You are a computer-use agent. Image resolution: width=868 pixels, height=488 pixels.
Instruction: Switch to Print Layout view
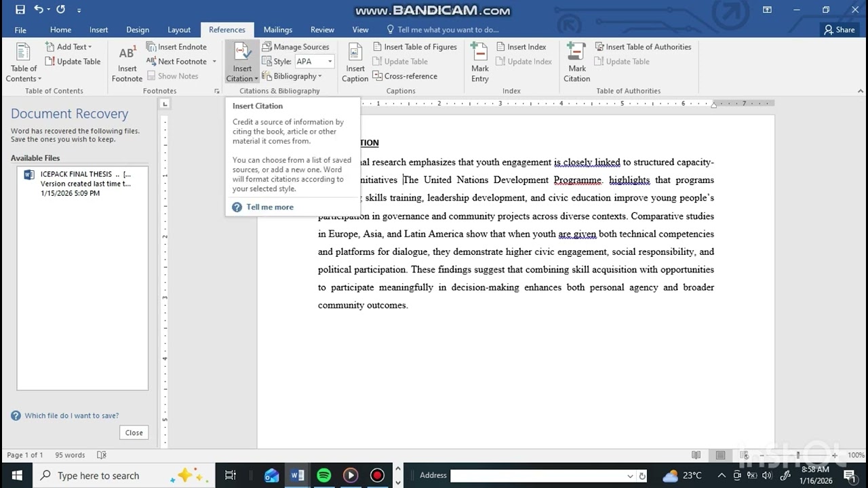[x=720, y=455]
